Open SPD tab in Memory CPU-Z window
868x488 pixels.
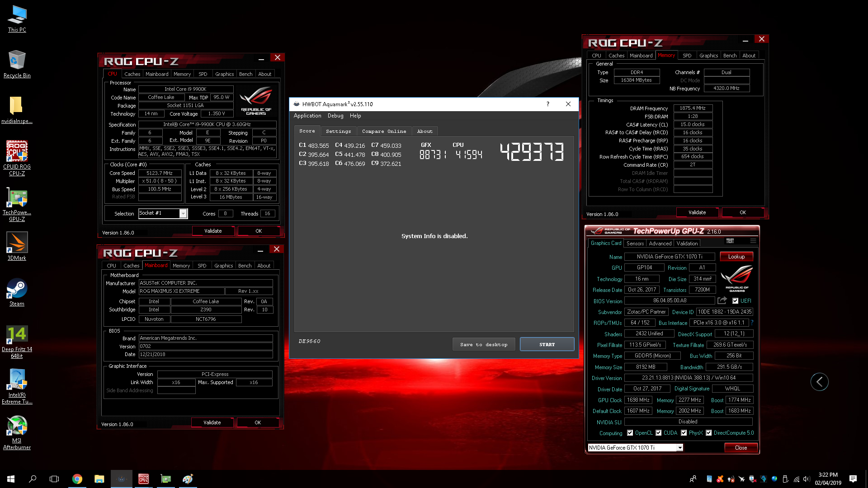coord(687,56)
